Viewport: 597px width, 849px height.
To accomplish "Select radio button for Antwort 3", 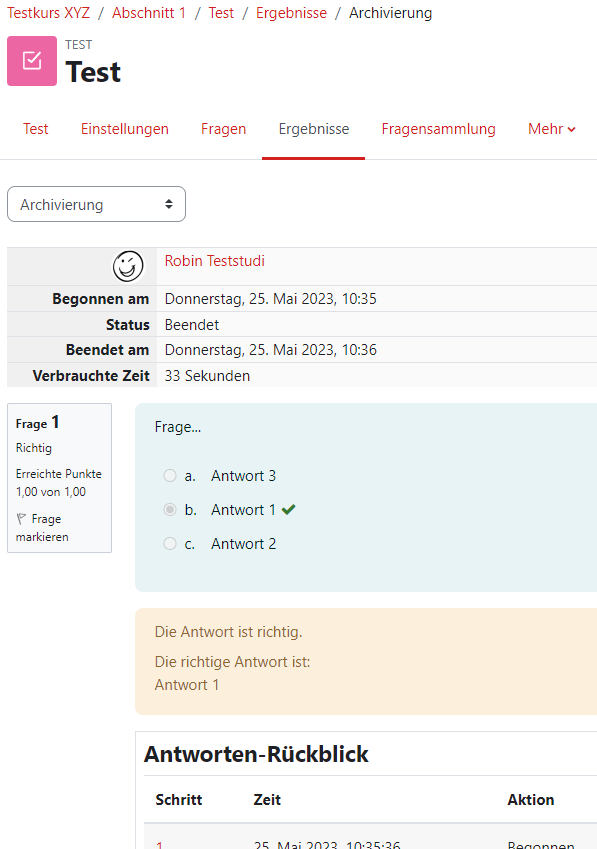I will coord(170,475).
